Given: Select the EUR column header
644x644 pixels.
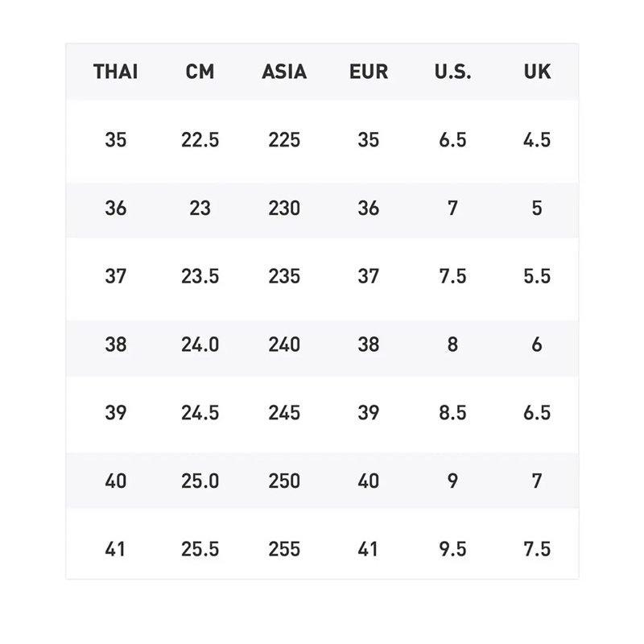Looking at the screenshot, I should (369, 72).
